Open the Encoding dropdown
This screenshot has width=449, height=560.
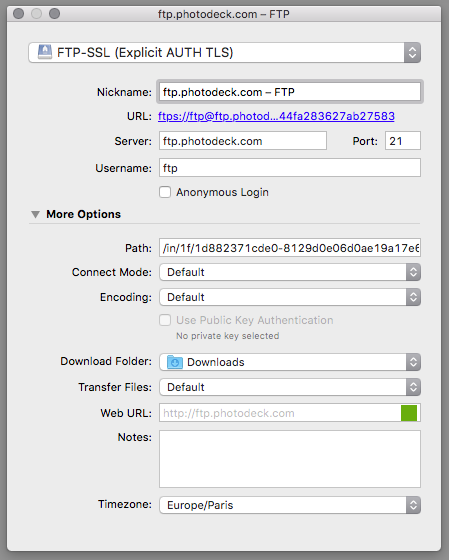pos(290,297)
